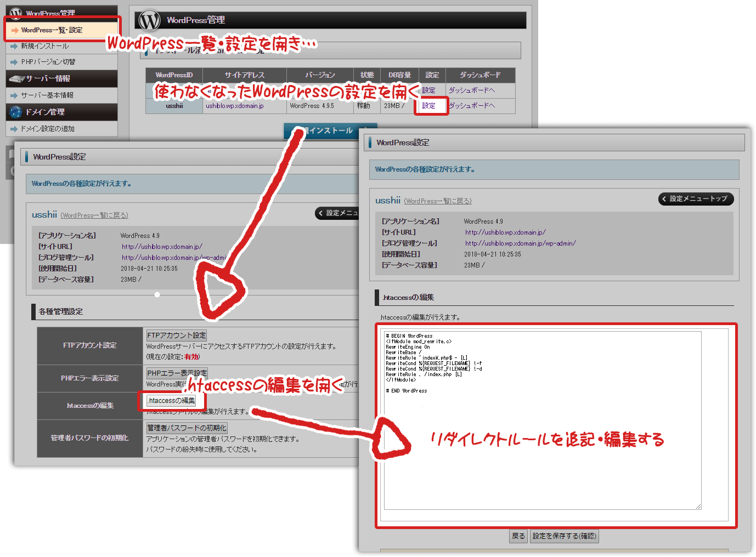This screenshot has height=557, width=756.
Task: Open http://ushiblo.wp.xdomain.jp/ link in right panel
Action: click(x=505, y=232)
